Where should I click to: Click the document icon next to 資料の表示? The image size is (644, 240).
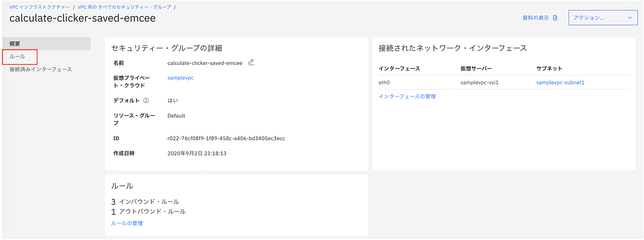point(555,18)
